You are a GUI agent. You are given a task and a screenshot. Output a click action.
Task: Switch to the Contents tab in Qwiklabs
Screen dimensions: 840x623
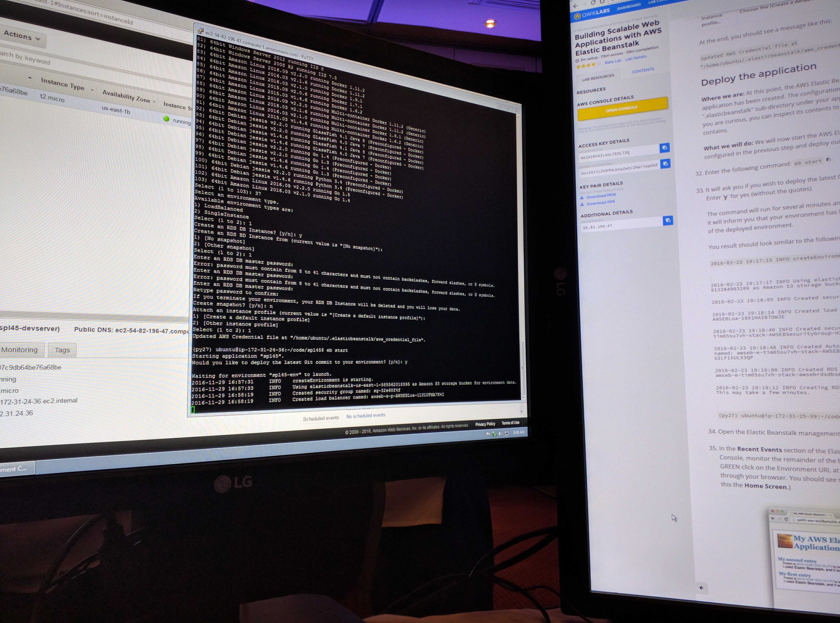[x=643, y=71]
